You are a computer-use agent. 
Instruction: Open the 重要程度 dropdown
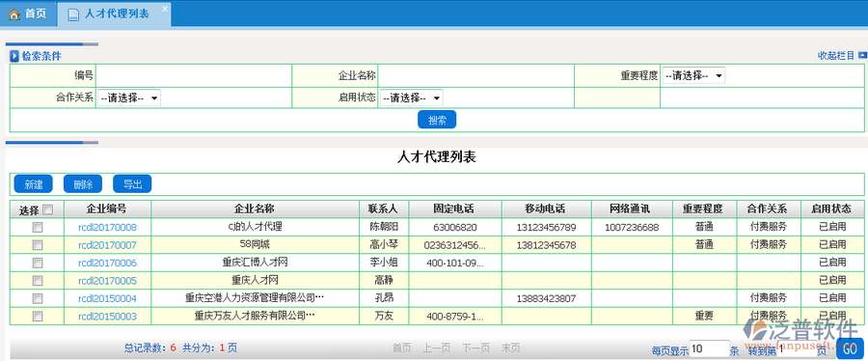pos(693,76)
